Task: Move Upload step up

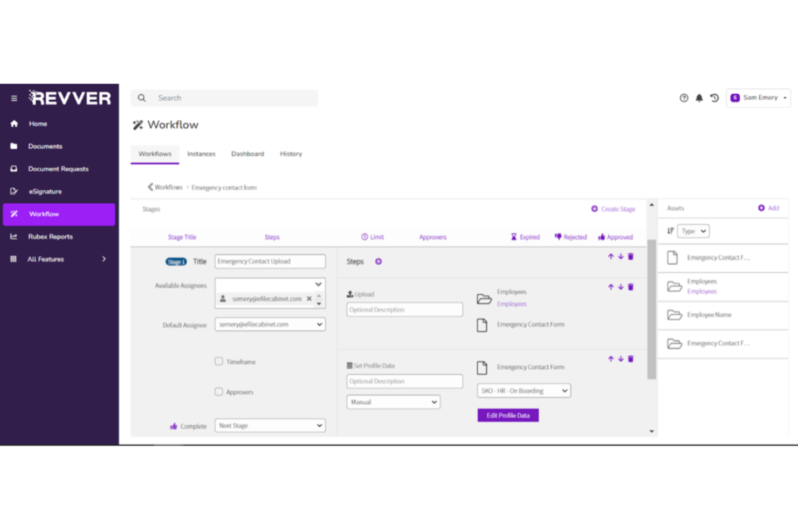Action: tap(611, 287)
